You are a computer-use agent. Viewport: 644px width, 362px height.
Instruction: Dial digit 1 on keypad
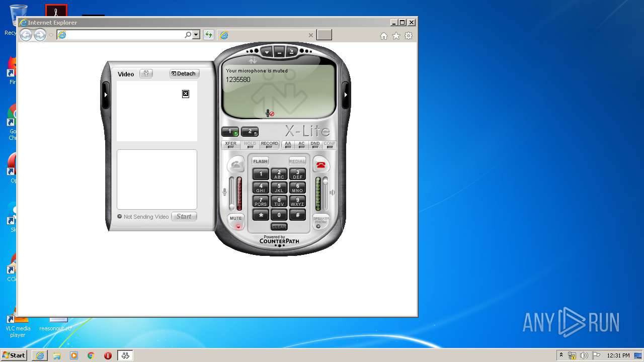tap(261, 174)
